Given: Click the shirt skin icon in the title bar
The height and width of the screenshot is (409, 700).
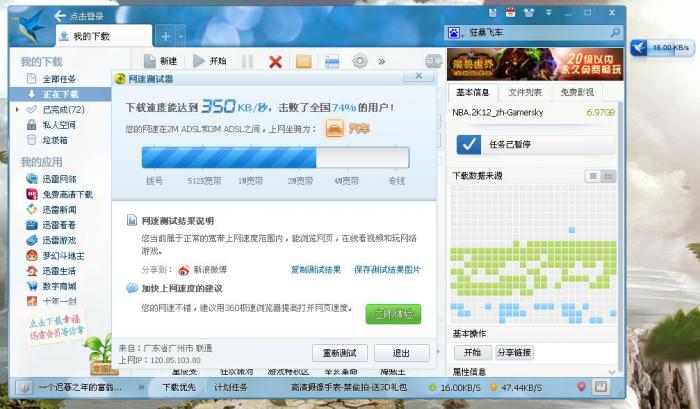Looking at the screenshot, I should coord(529,13).
